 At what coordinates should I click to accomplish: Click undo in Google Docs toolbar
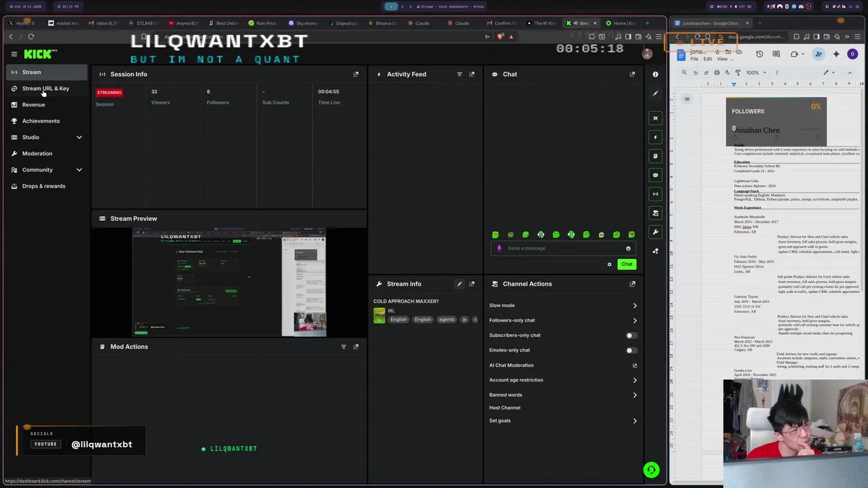click(x=695, y=73)
